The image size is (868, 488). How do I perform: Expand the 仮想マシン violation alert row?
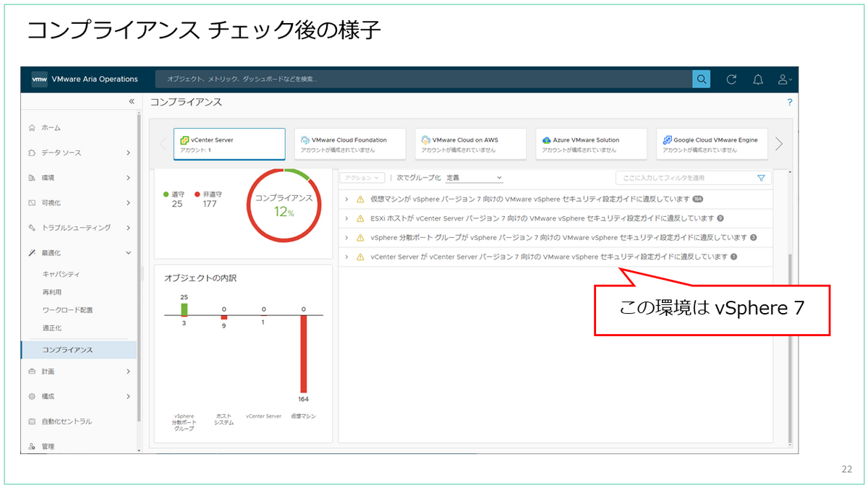click(x=346, y=199)
